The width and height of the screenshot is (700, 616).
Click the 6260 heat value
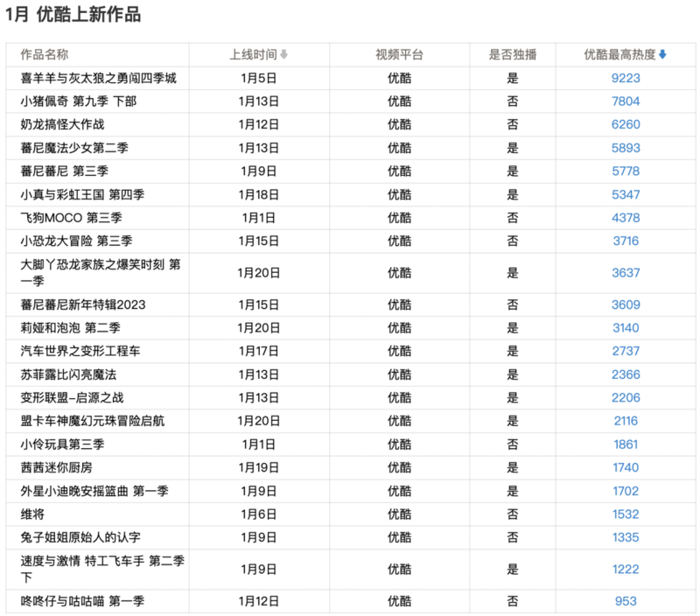coord(626,124)
